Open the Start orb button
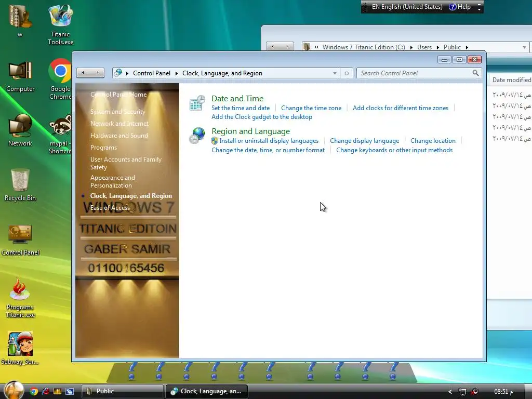Image resolution: width=532 pixels, height=399 pixels. (x=14, y=390)
